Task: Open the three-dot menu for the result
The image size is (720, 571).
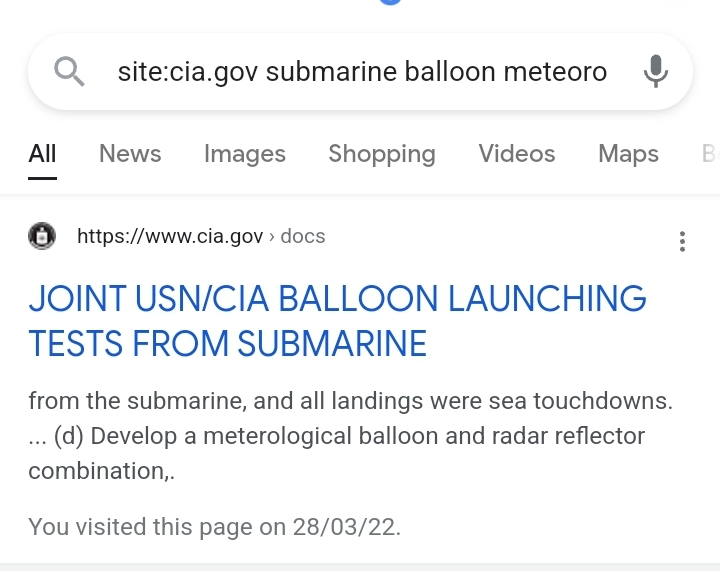Action: tap(682, 241)
